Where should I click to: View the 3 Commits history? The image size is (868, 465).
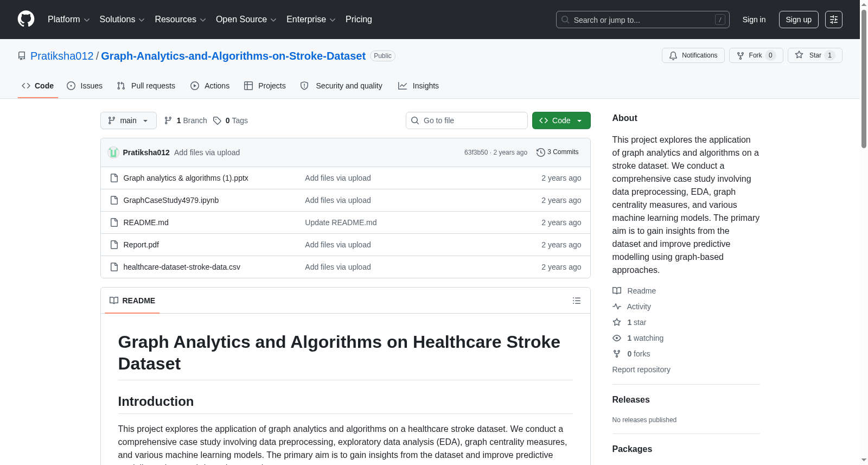coord(558,152)
